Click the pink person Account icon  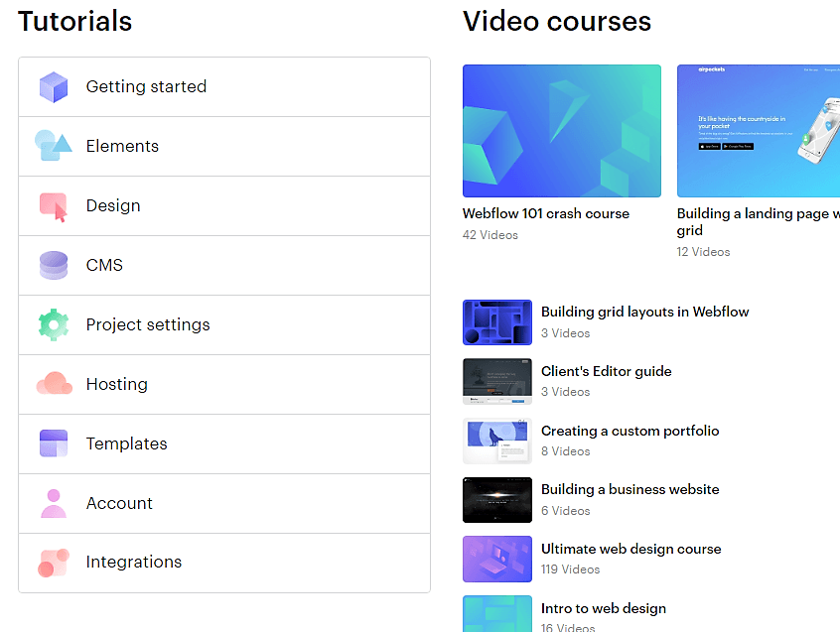54,503
